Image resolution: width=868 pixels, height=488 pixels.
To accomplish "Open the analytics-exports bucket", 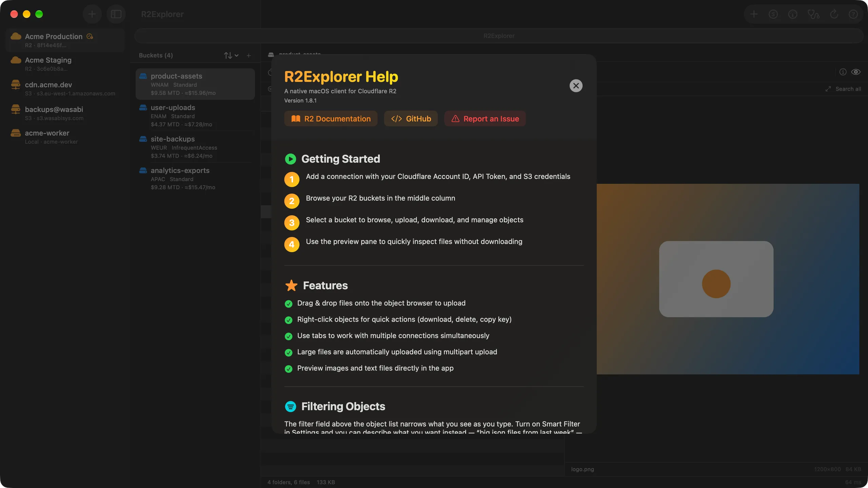I will [x=195, y=179].
